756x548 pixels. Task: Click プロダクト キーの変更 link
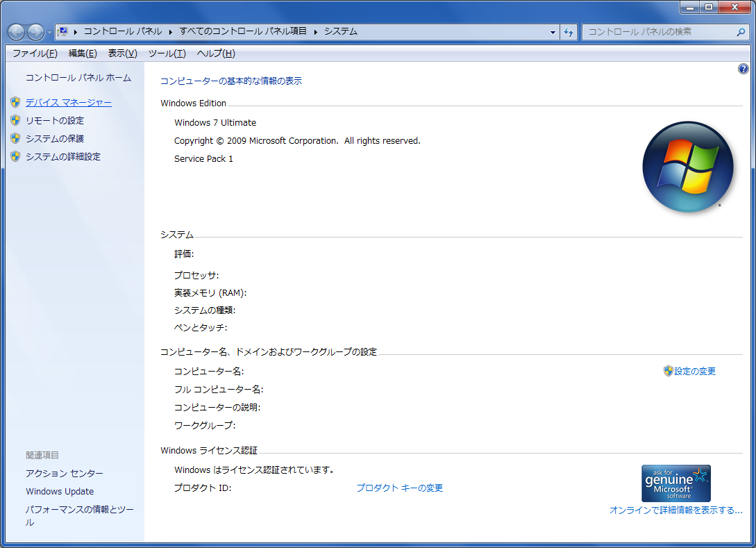400,488
